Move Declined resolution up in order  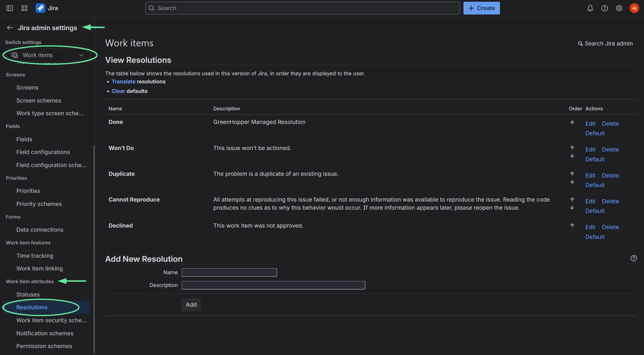pyautogui.click(x=572, y=225)
